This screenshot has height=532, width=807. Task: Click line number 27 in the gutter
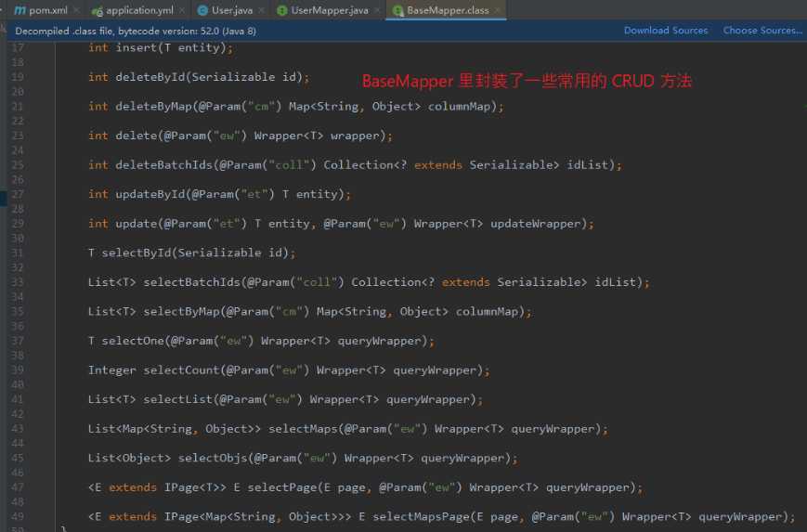point(18,194)
